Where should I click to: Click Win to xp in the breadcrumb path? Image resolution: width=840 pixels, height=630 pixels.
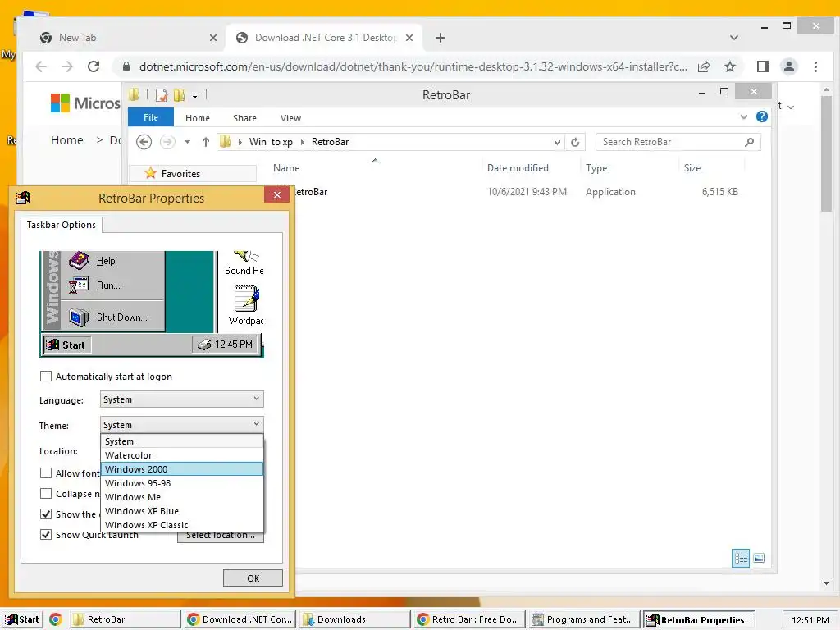[x=271, y=142]
